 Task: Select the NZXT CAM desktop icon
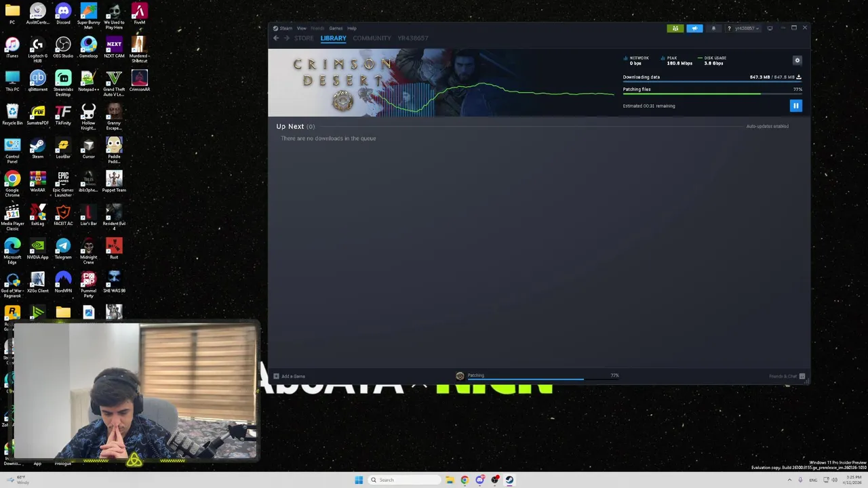(x=114, y=47)
